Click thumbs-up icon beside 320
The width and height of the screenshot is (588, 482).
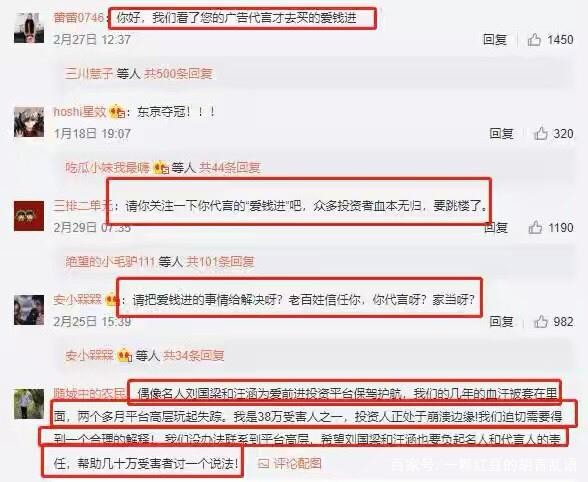coord(540,133)
